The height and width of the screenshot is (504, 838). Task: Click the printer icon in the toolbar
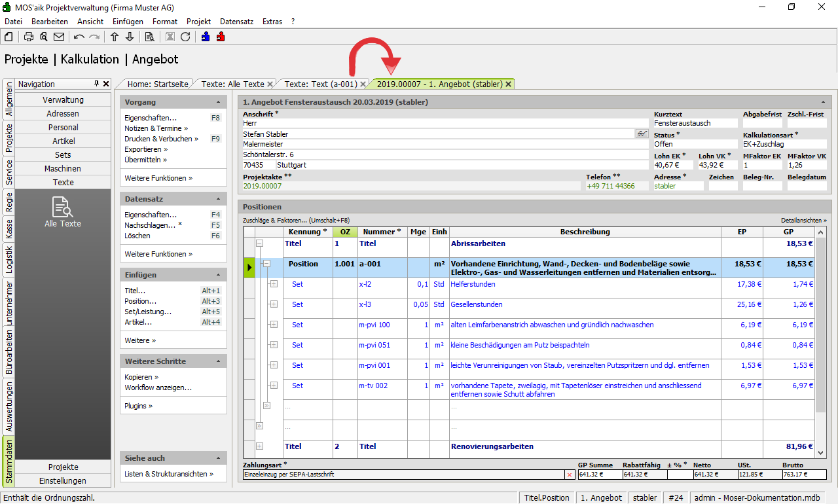pos(29,37)
